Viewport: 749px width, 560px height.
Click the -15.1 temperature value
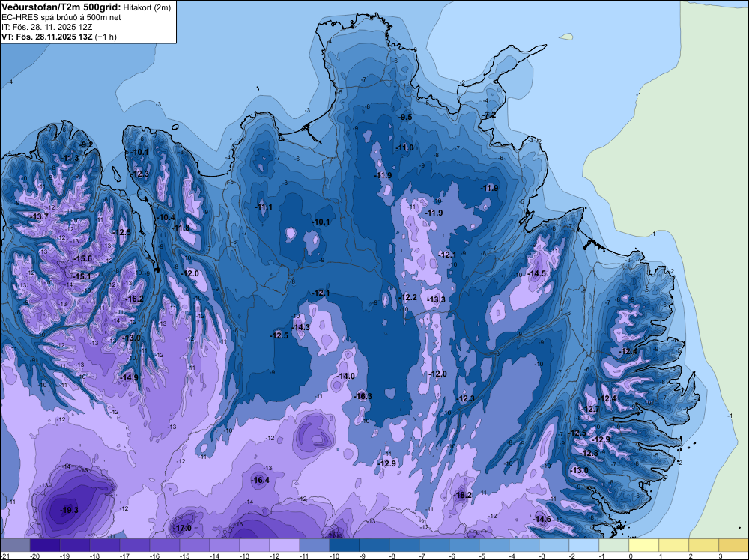[x=82, y=276]
